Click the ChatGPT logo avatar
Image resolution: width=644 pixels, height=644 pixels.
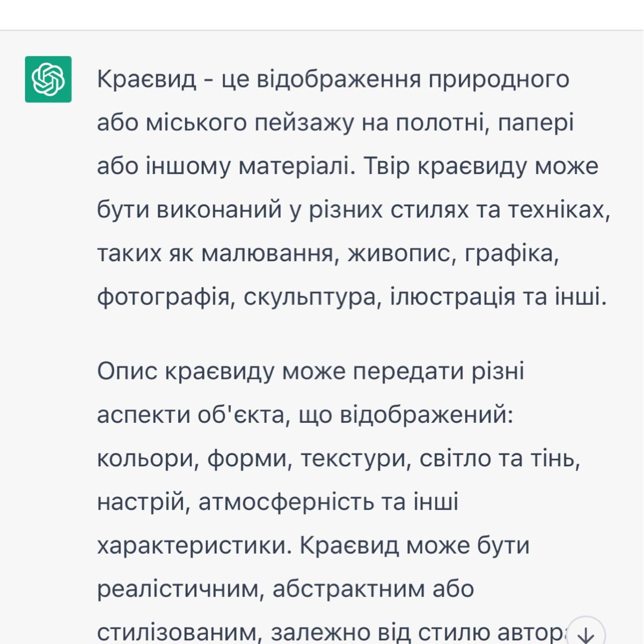point(48,79)
